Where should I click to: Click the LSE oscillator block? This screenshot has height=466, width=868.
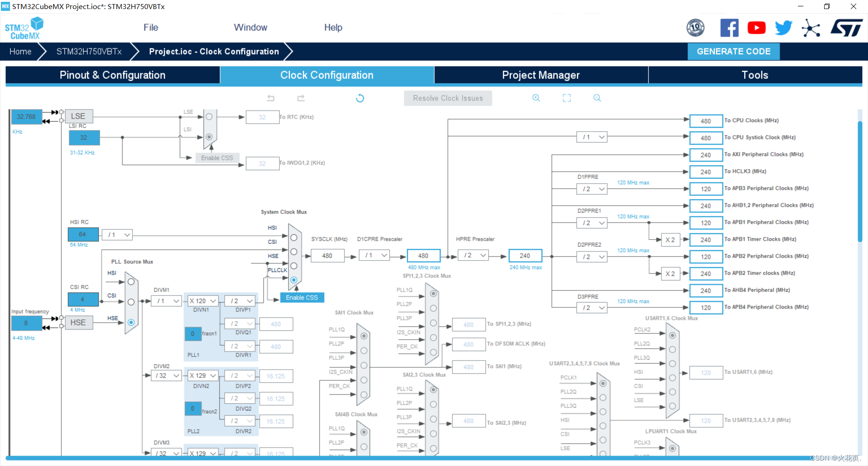click(79, 116)
